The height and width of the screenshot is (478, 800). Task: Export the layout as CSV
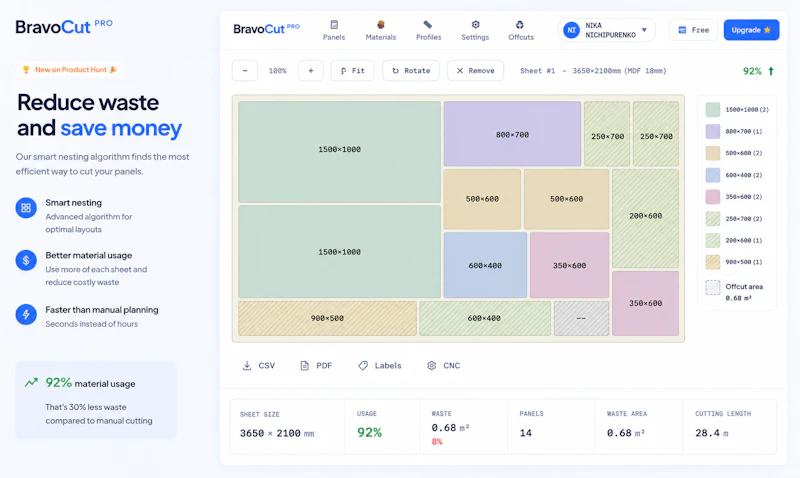tap(259, 366)
